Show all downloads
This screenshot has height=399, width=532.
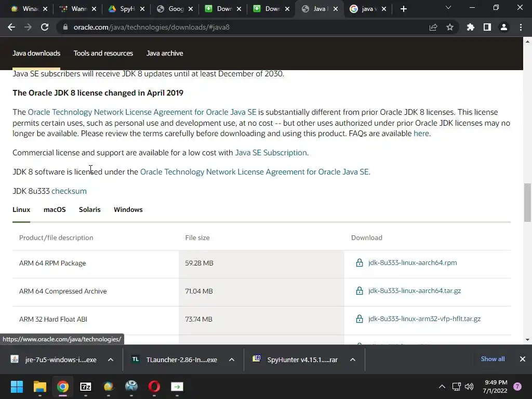[493, 359]
